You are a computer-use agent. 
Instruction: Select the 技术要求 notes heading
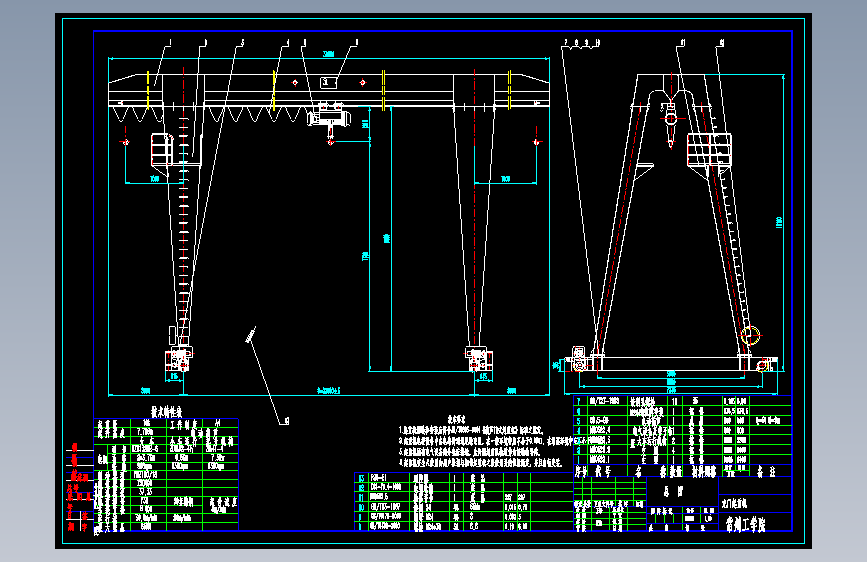pyautogui.click(x=457, y=420)
